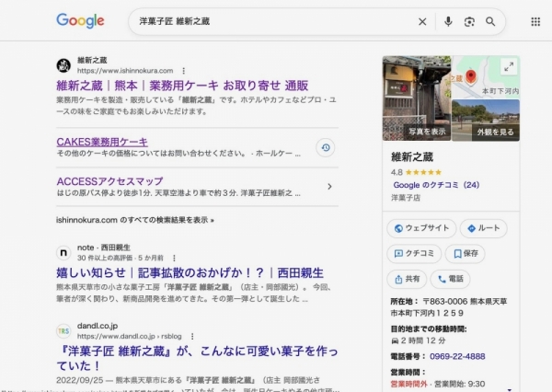Open options menu beside dandl.co.jp URL

[192, 337]
